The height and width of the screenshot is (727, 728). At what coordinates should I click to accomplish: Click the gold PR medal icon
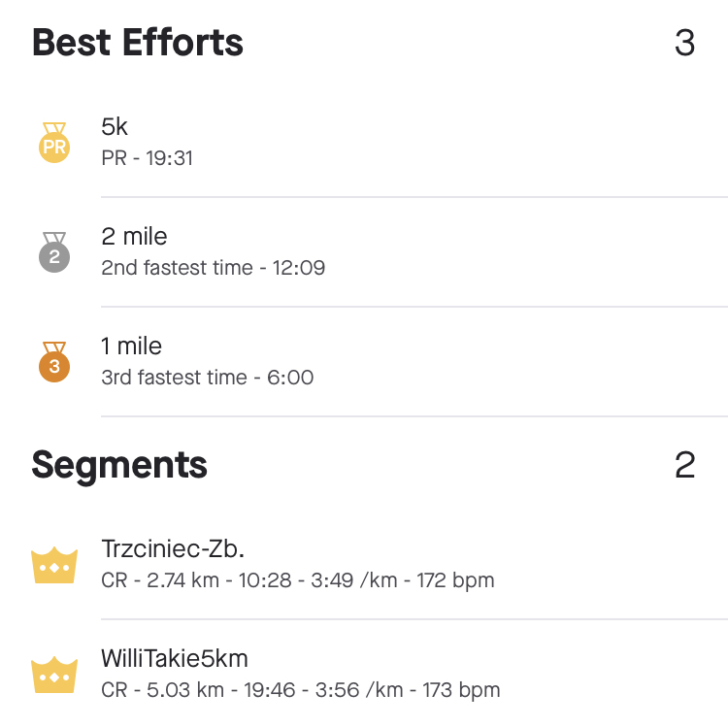54,142
